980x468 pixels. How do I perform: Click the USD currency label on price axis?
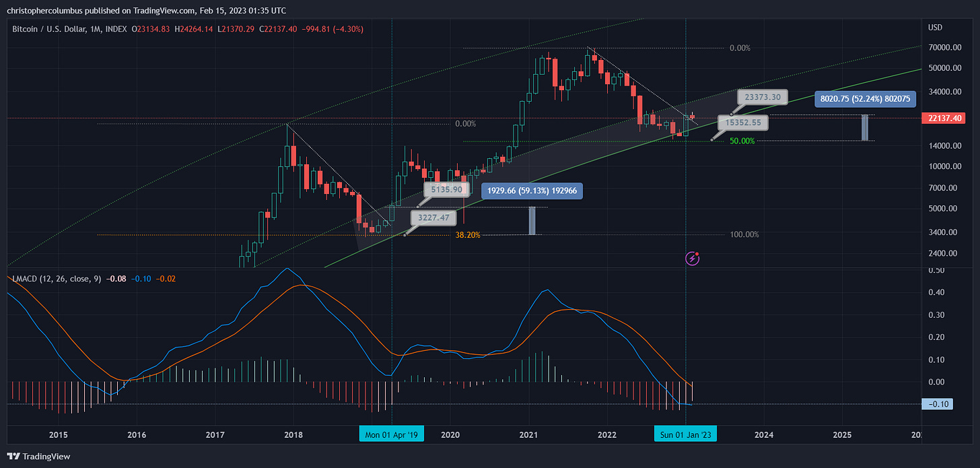pyautogui.click(x=935, y=28)
